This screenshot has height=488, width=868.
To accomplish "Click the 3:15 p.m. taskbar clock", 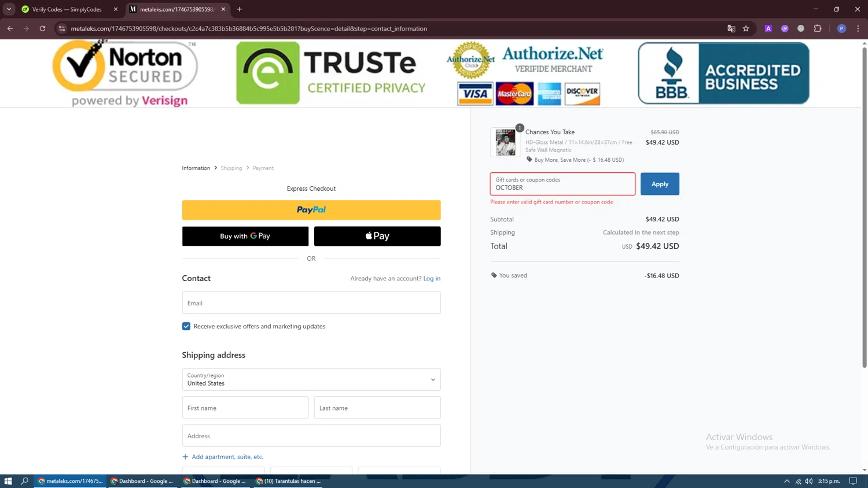I will point(829,481).
